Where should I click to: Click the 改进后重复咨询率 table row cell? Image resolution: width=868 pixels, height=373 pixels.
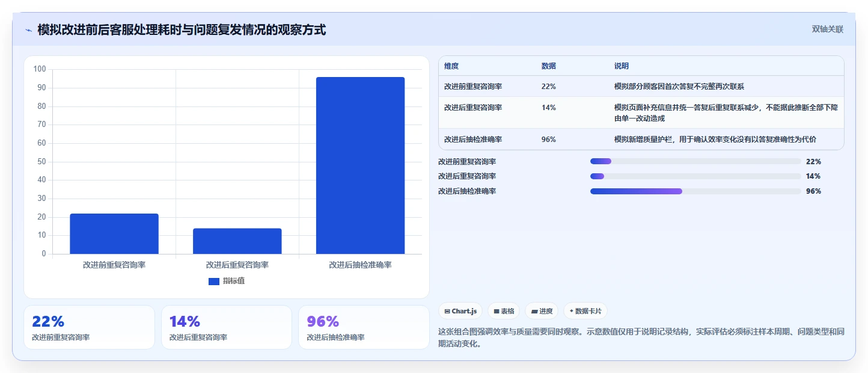[x=473, y=107]
